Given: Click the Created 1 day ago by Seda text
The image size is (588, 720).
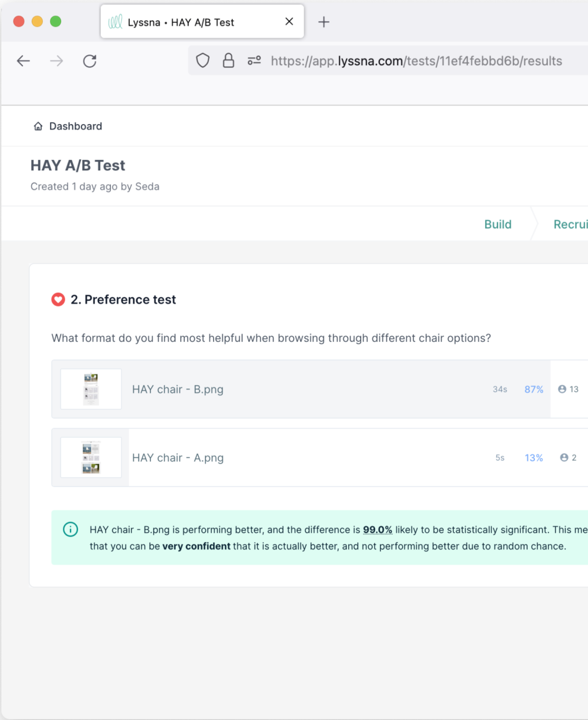Looking at the screenshot, I should (x=95, y=187).
